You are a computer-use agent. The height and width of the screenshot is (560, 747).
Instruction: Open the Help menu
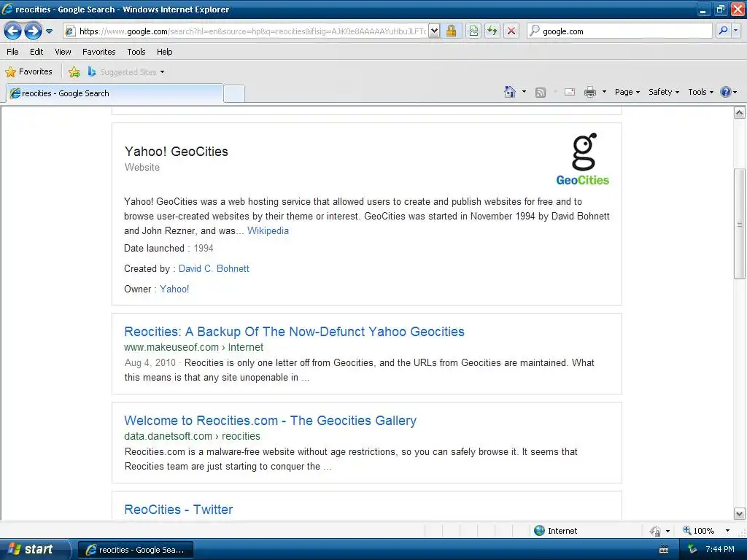tap(164, 52)
